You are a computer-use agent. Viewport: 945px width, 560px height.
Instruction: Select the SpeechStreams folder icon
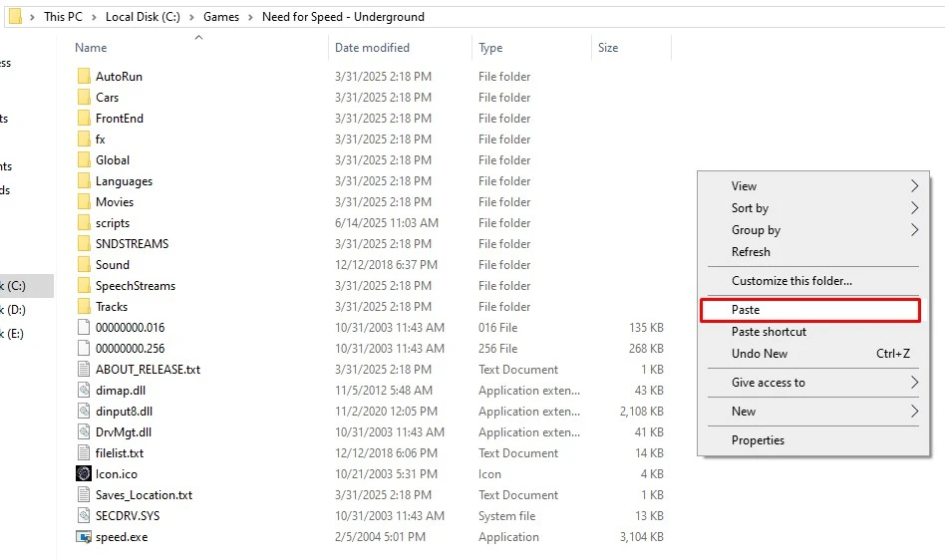pyautogui.click(x=84, y=285)
